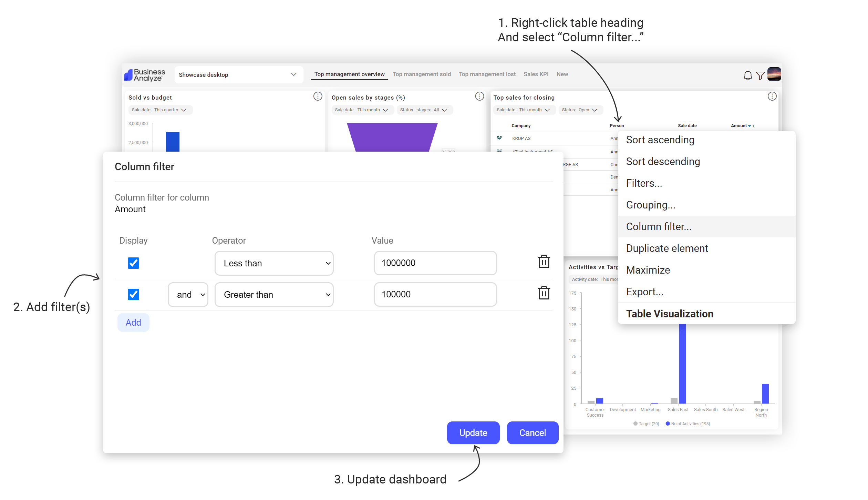This screenshot has width=868, height=500.
Task: Click the Add button to add a filter
Action: coord(133,322)
